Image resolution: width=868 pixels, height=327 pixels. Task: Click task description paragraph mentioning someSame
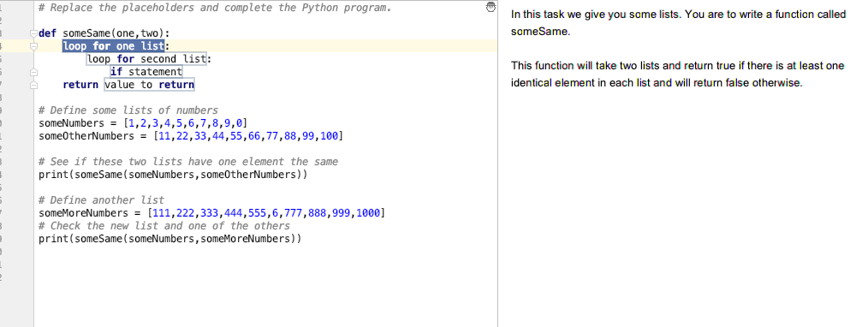pyautogui.click(x=679, y=23)
